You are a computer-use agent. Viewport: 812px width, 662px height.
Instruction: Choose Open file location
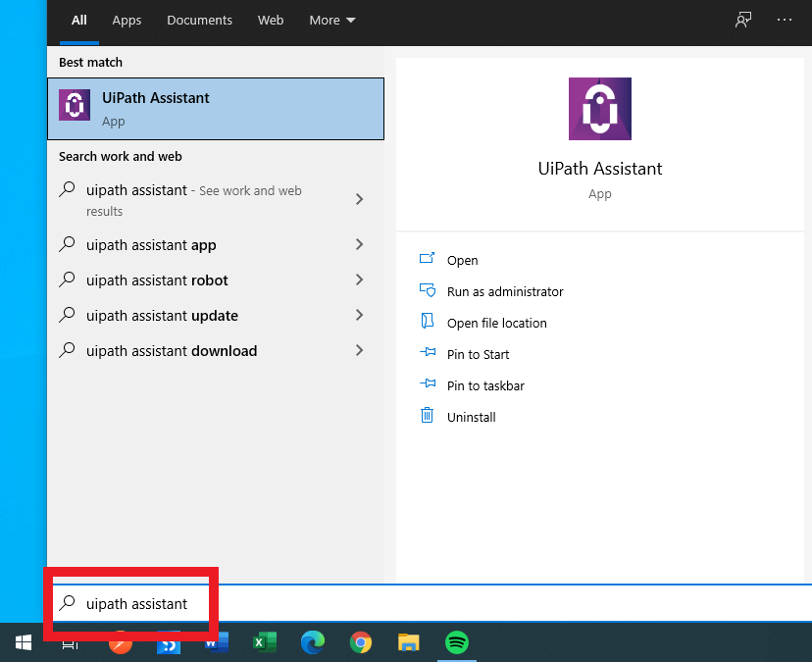point(496,323)
